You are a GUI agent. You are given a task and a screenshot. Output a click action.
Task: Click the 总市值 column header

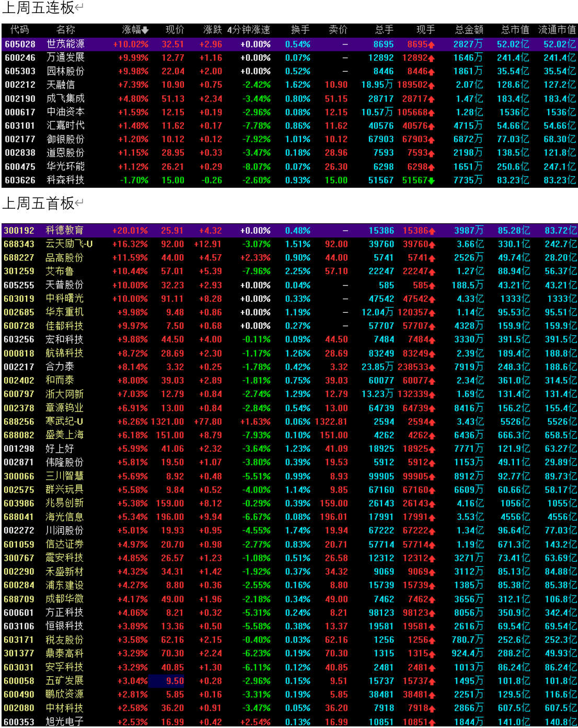click(x=515, y=30)
